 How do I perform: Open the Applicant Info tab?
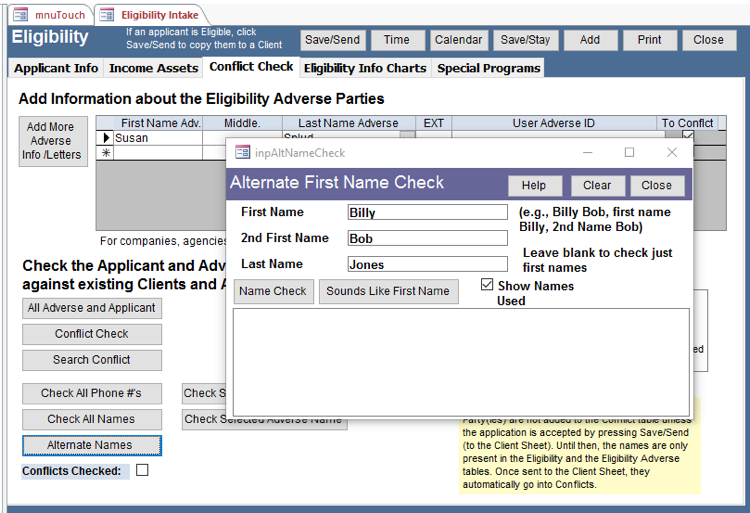click(56, 68)
